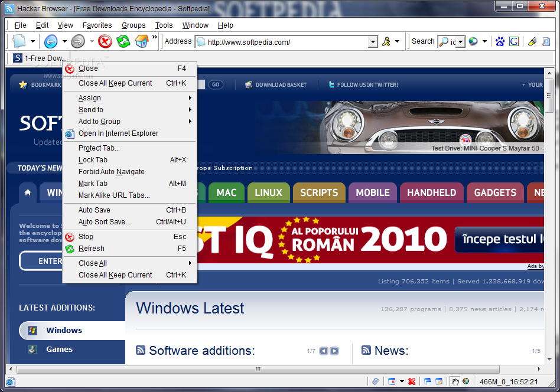Click the close-window icon in status bar

[x=392, y=381]
